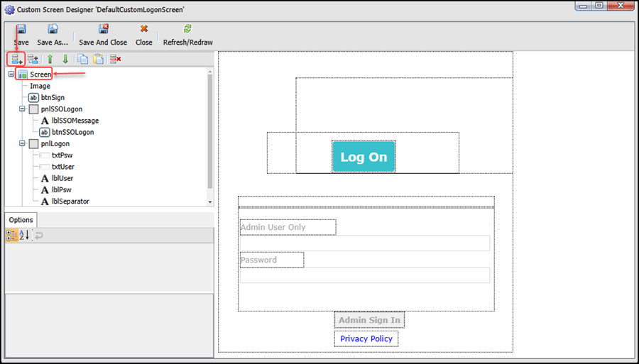Switch properties to alphabetical sort

[23, 235]
